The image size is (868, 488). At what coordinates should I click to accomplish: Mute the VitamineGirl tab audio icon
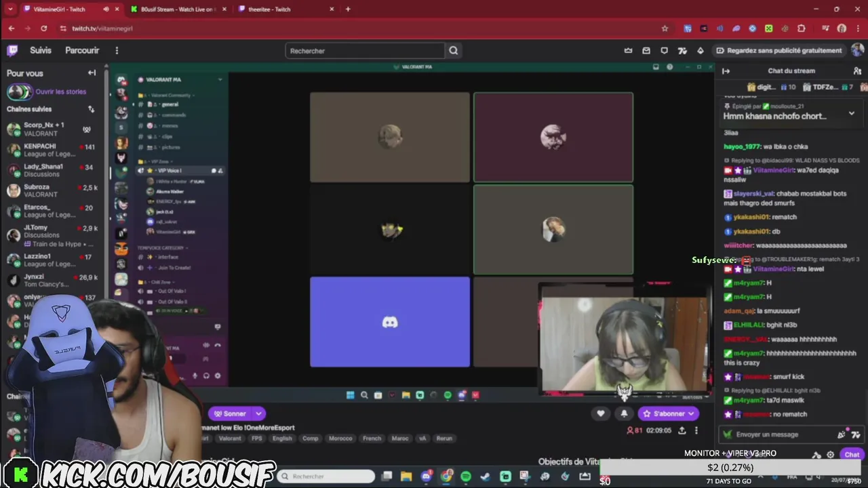click(106, 9)
